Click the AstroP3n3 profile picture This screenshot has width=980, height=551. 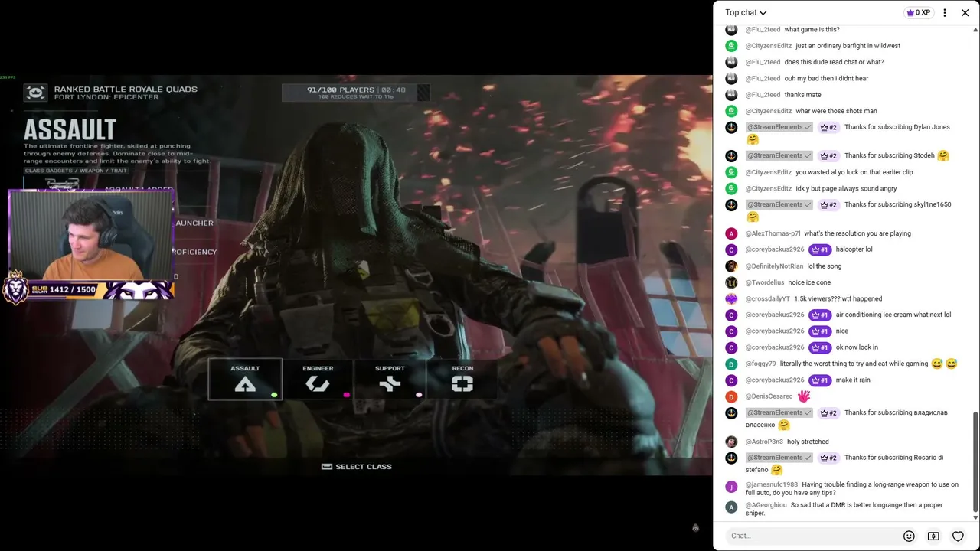click(x=731, y=442)
